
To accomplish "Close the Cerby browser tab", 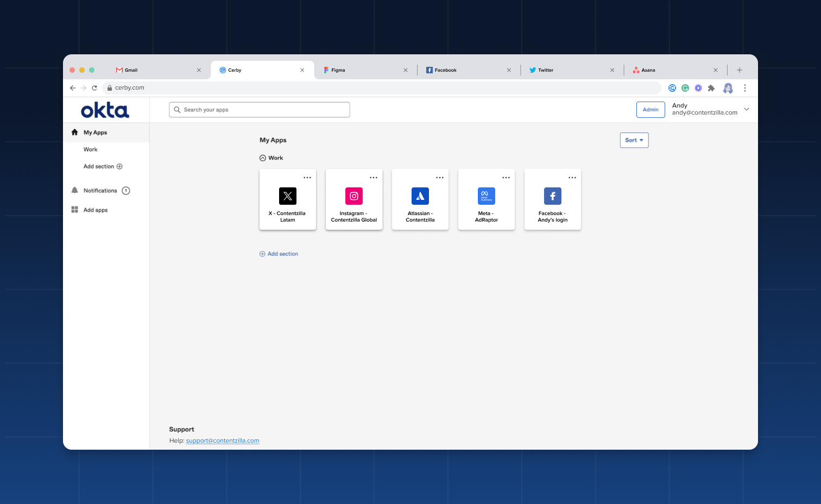I will point(302,70).
